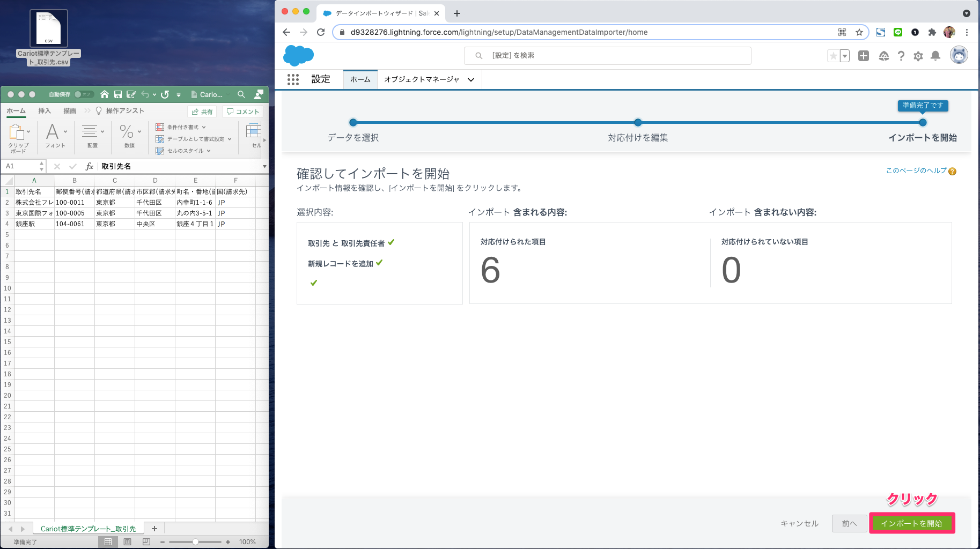The image size is (980, 549).
Task: Click the Undo arrow in Excel title bar
Action: pyautogui.click(x=145, y=94)
